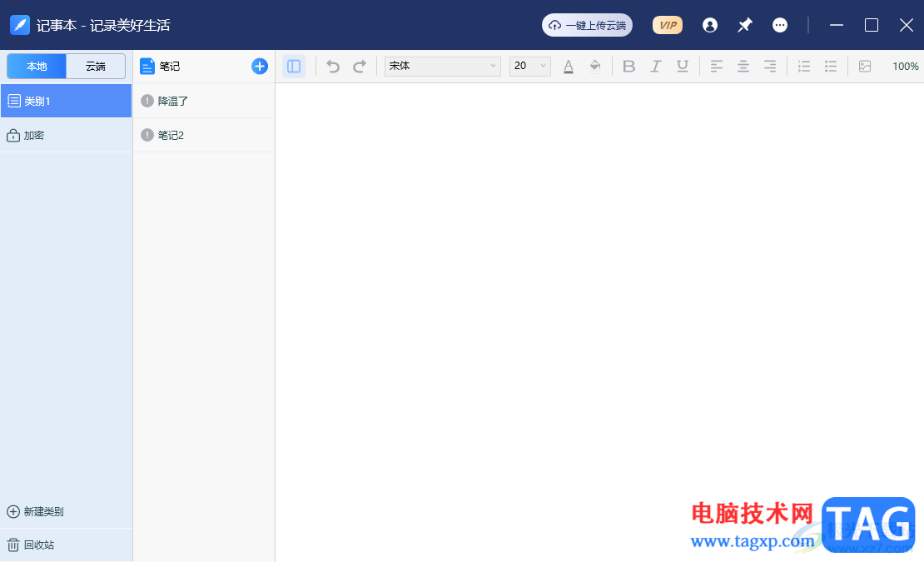The width and height of the screenshot is (924, 562).
Task: Toggle underline formatting
Action: tap(683, 66)
